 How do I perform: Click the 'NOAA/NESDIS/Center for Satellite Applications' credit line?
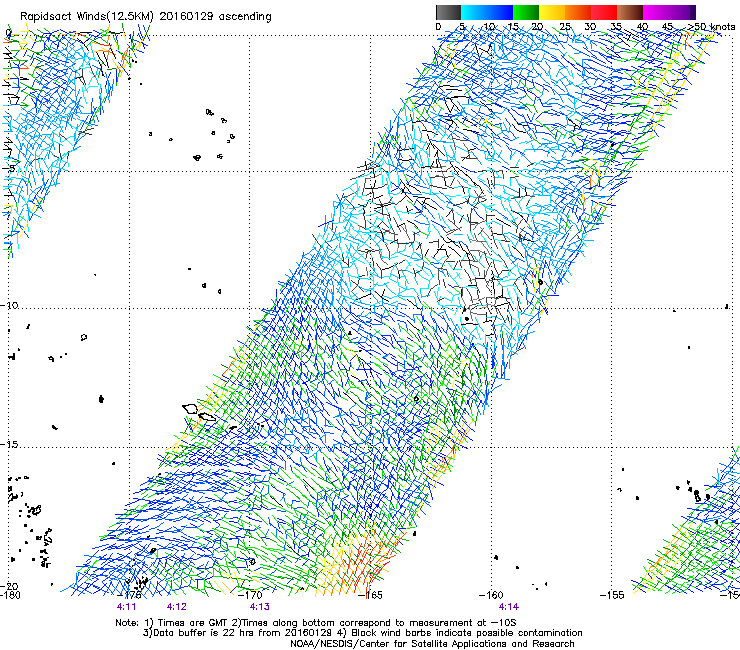point(432,644)
